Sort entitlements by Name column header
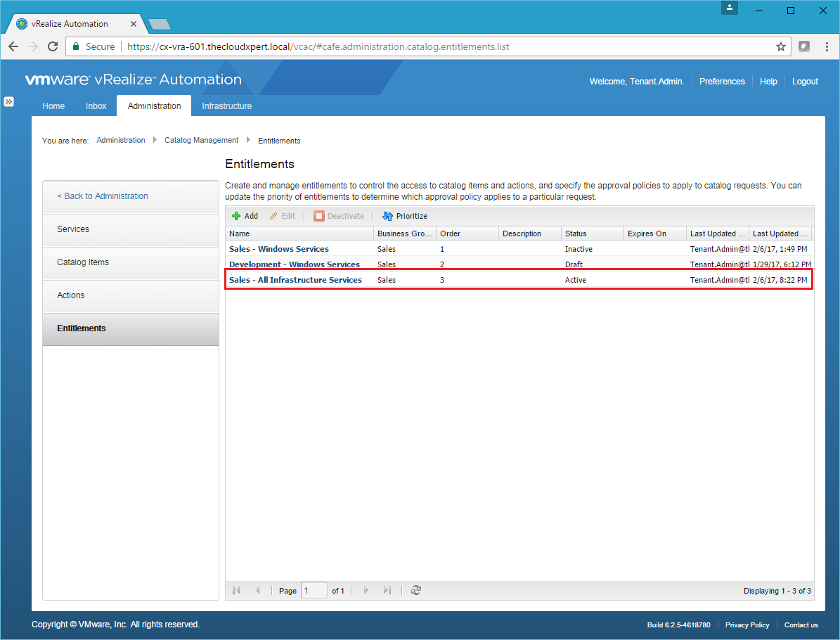 point(240,233)
